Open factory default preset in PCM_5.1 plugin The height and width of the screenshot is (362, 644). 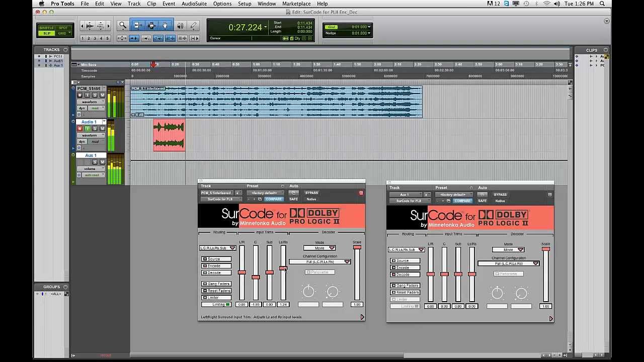point(265,193)
